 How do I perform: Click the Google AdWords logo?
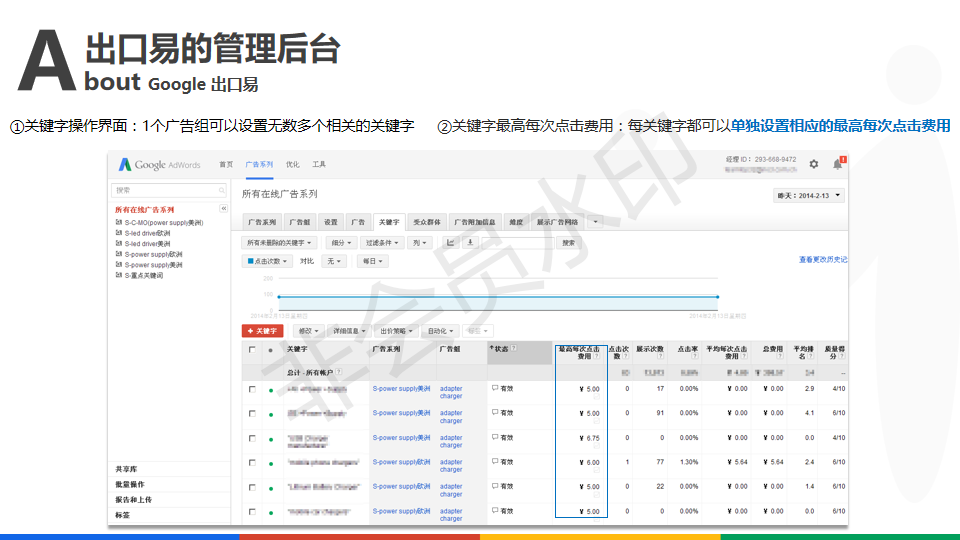pyautogui.click(x=160, y=165)
